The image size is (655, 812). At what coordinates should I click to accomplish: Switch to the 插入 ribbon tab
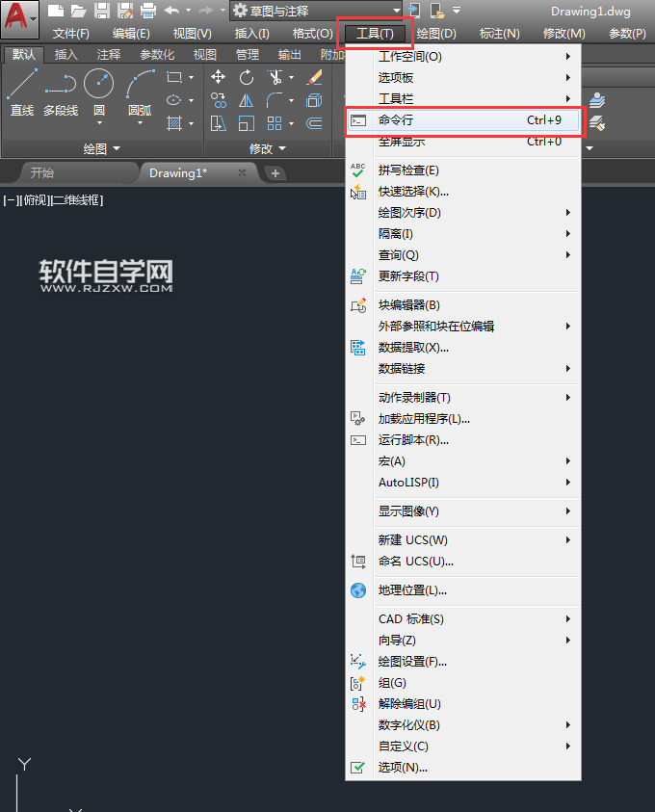click(x=65, y=54)
